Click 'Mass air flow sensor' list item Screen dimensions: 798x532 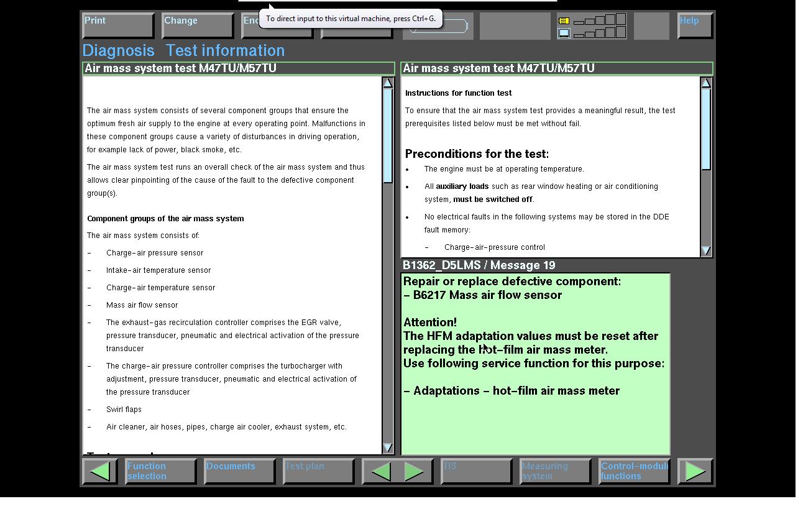tap(142, 305)
